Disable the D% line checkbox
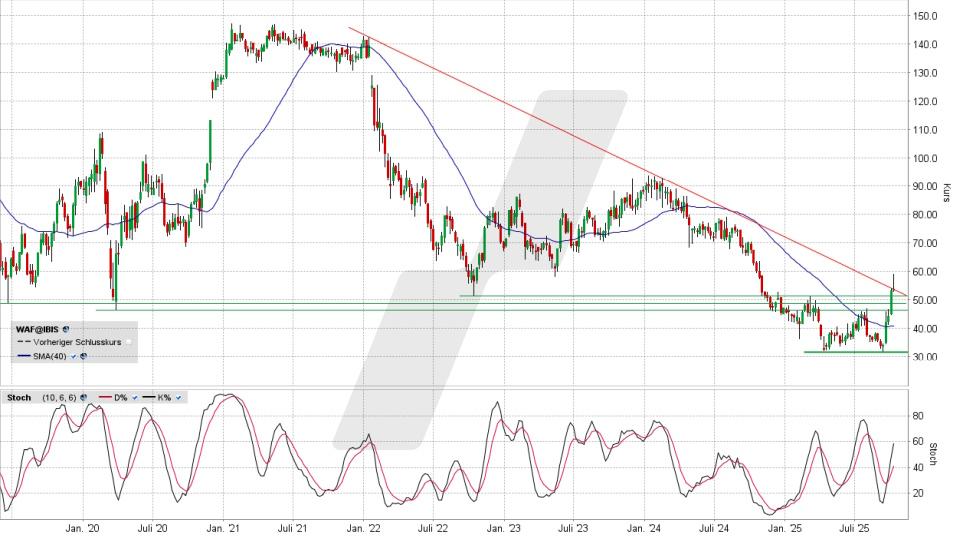Viewport: 960px width, 540px height. point(135,397)
